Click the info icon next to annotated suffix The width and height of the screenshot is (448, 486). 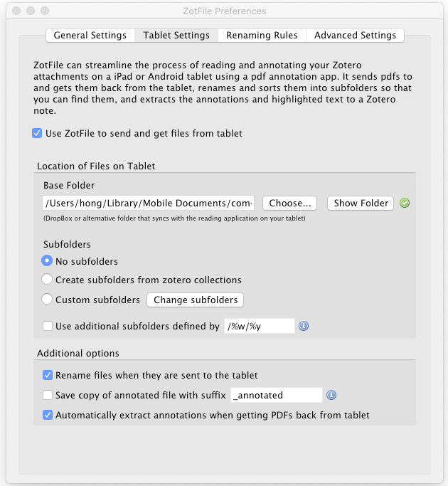pyautogui.click(x=331, y=395)
